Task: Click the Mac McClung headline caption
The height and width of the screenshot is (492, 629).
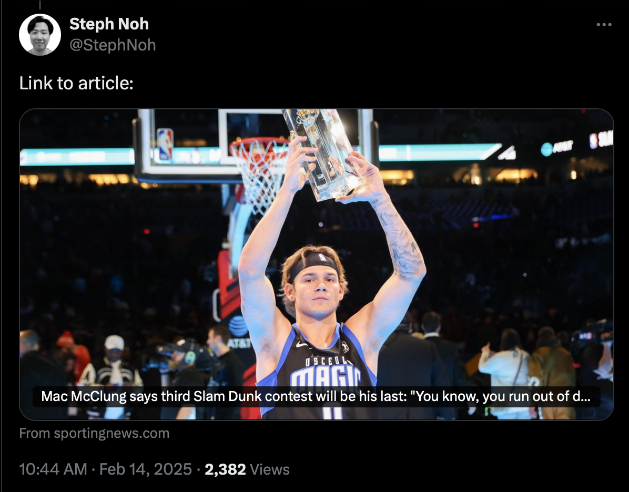Action: point(316,396)
